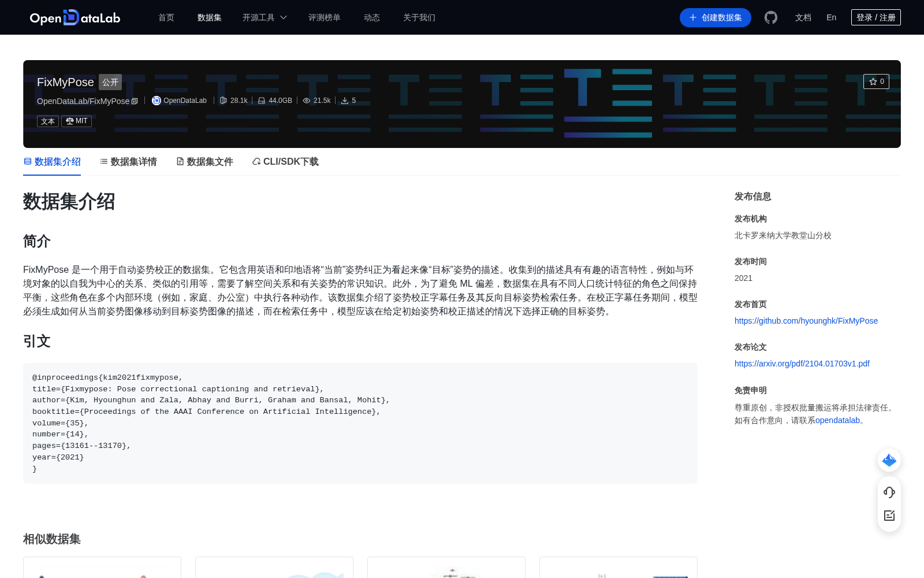Click the 公开 visibility badge
Viewport: 924px width, 578px height.
[110, 82]
